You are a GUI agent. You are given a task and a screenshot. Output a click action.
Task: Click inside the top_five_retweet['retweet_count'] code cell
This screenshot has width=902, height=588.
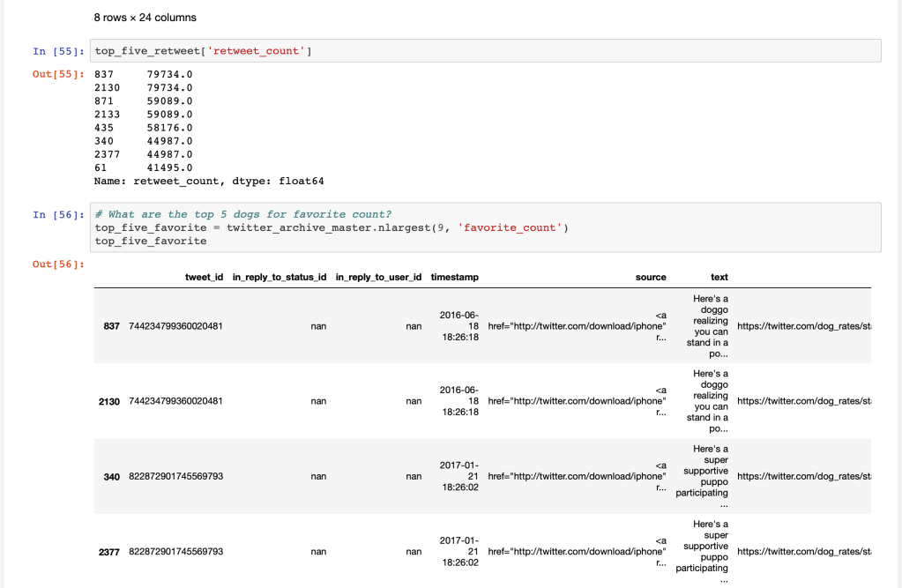click(x=485, y=51)
